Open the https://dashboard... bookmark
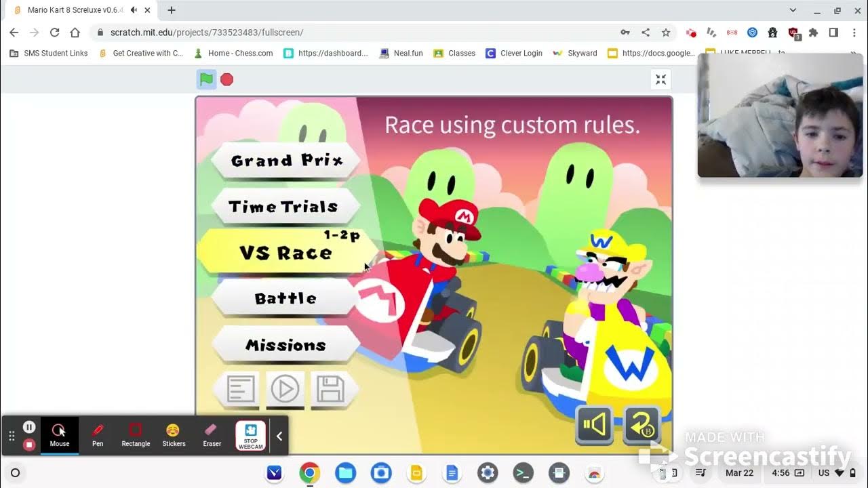The width and height of the screenshot is (868, 488). 326,53
